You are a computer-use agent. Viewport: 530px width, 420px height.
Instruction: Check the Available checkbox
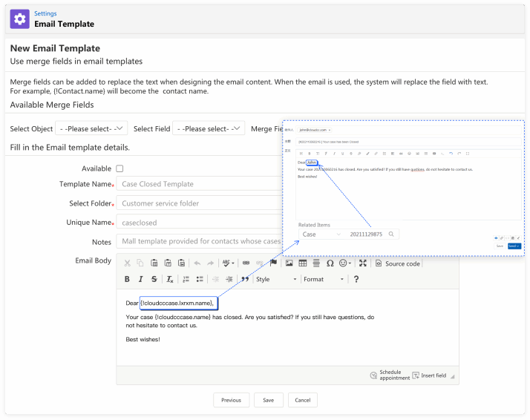tap(120, 168)
